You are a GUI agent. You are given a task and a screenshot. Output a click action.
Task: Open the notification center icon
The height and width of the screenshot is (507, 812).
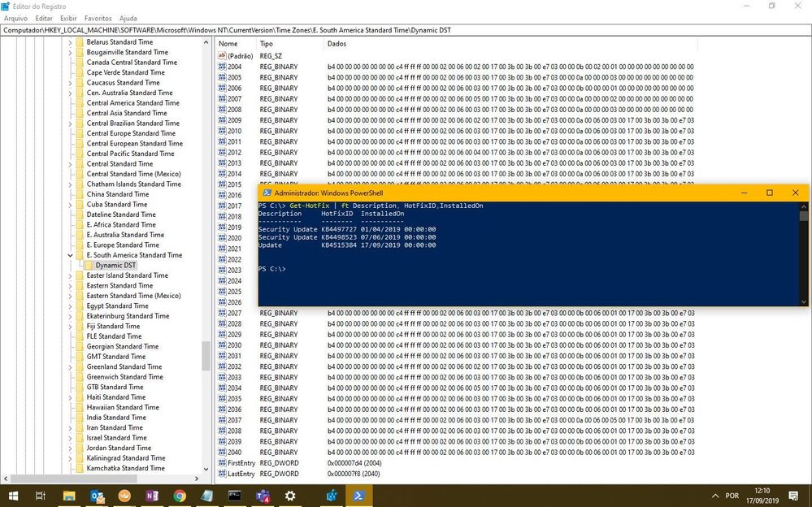(x=793, y=496)
